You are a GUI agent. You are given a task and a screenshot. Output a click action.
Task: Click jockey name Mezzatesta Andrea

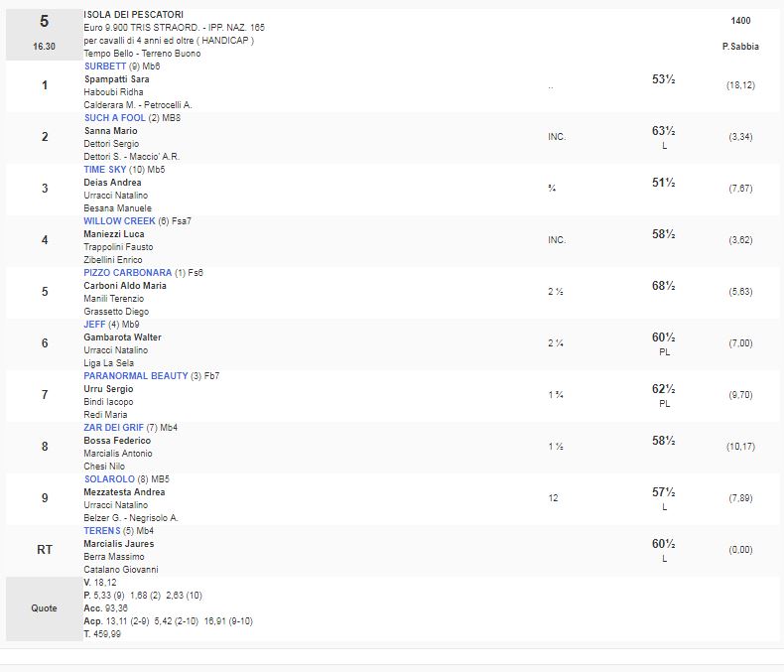[x=124, y=492]
